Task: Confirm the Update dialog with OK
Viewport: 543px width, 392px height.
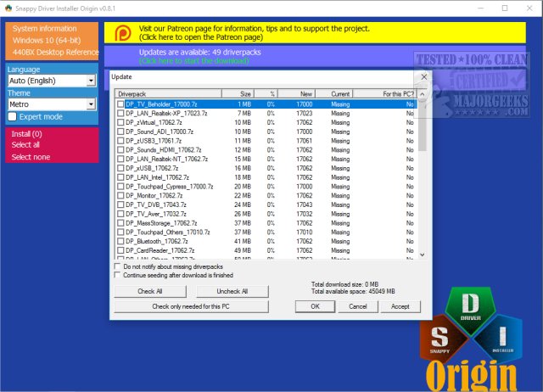Action: pos(315,306)
